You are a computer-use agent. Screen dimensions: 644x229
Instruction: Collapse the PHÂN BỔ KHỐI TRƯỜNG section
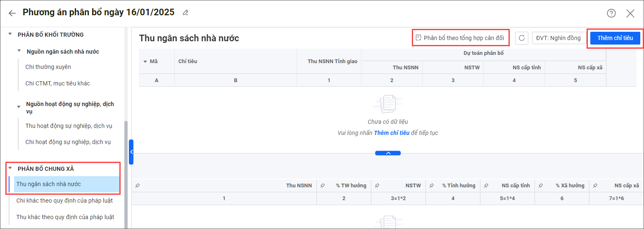click(10, 35)
